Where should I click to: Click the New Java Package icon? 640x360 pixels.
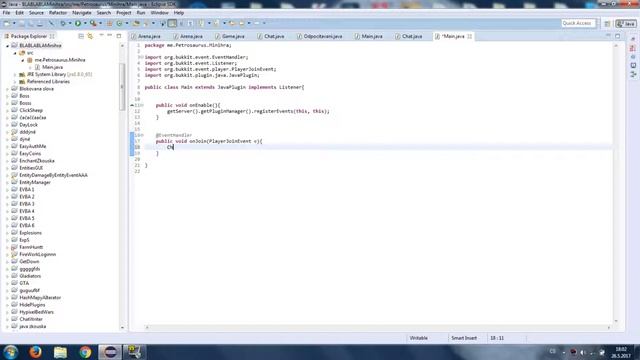pyautogui.click(x=109, y=23)
